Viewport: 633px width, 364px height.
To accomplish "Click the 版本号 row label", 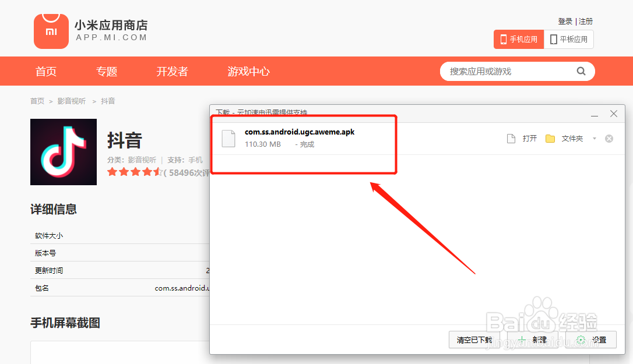I will point(45,253).
